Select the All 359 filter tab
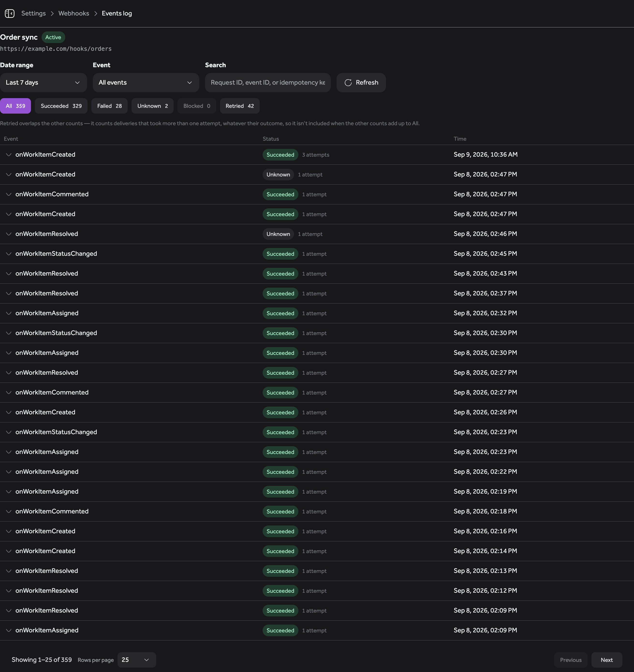Viewport: 634px width, 672px height. click(15, 106)
